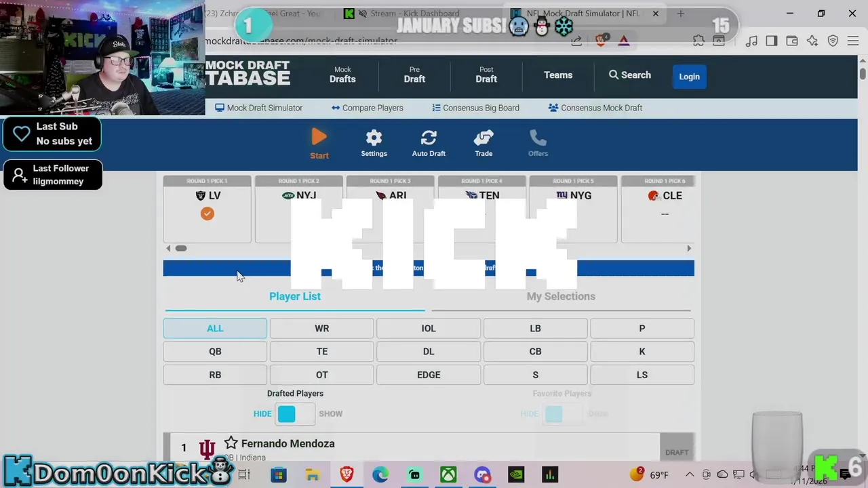Filter the player list by S
Viewport: 868px width, 488px height.
pos(535,375)
